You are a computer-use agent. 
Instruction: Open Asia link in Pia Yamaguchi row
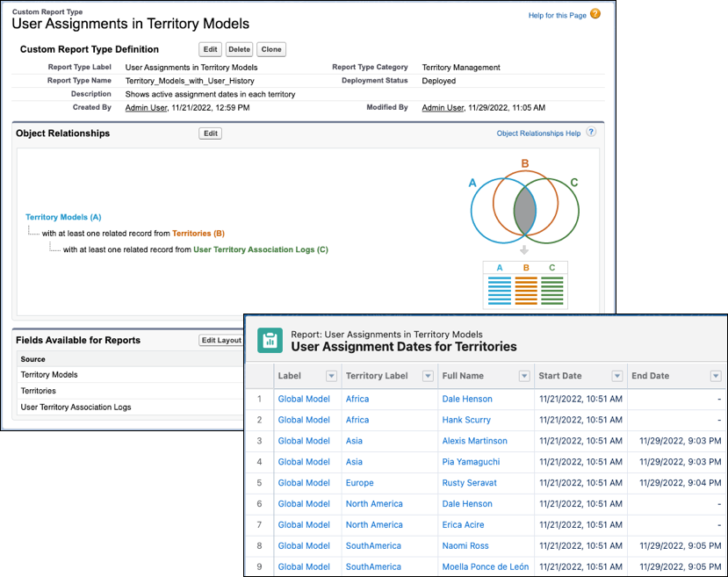click(354, 462)
